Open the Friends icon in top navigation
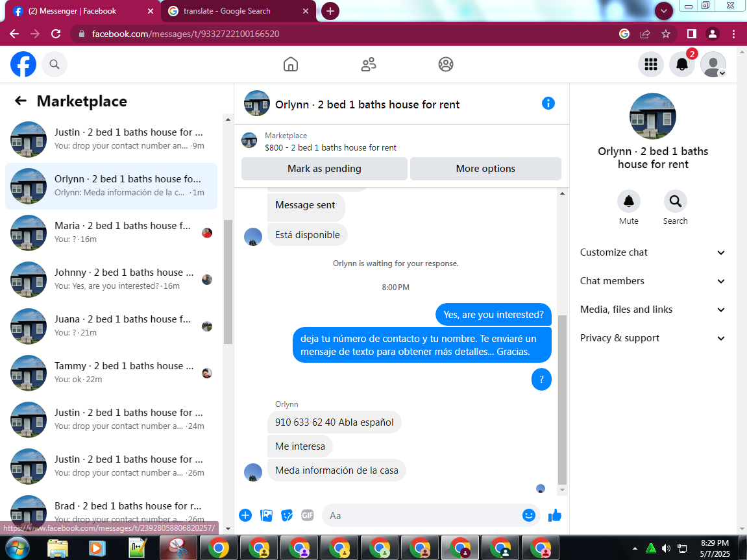Screen dimensions: 747x560 [368, 64]
